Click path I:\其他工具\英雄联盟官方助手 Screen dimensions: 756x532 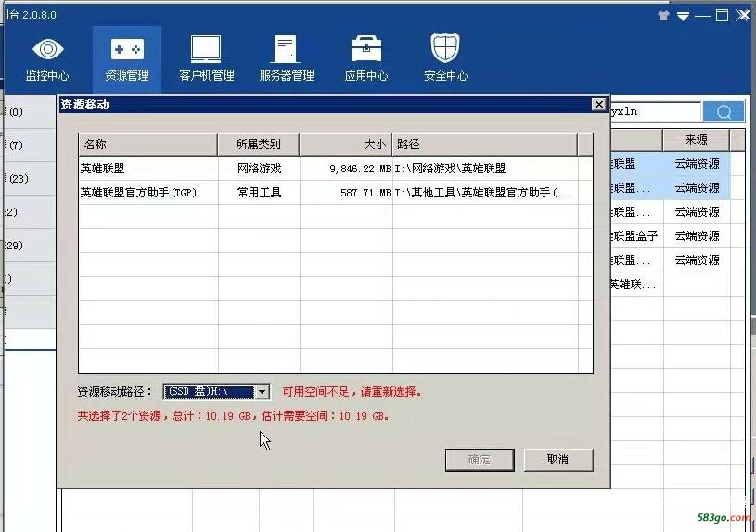click(x=482, y=192)
